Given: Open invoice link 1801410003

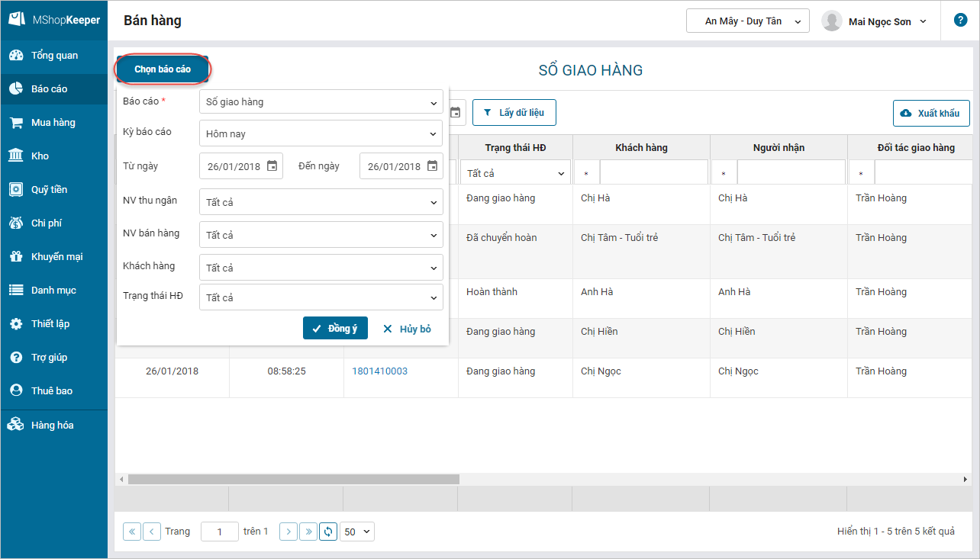Looking at the screenshot, I should pos(379,371).
